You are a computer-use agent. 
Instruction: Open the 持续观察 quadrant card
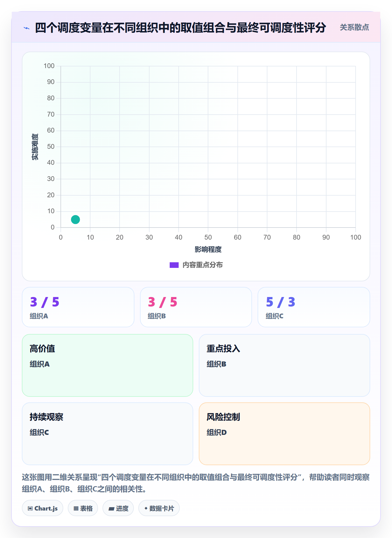108,434
